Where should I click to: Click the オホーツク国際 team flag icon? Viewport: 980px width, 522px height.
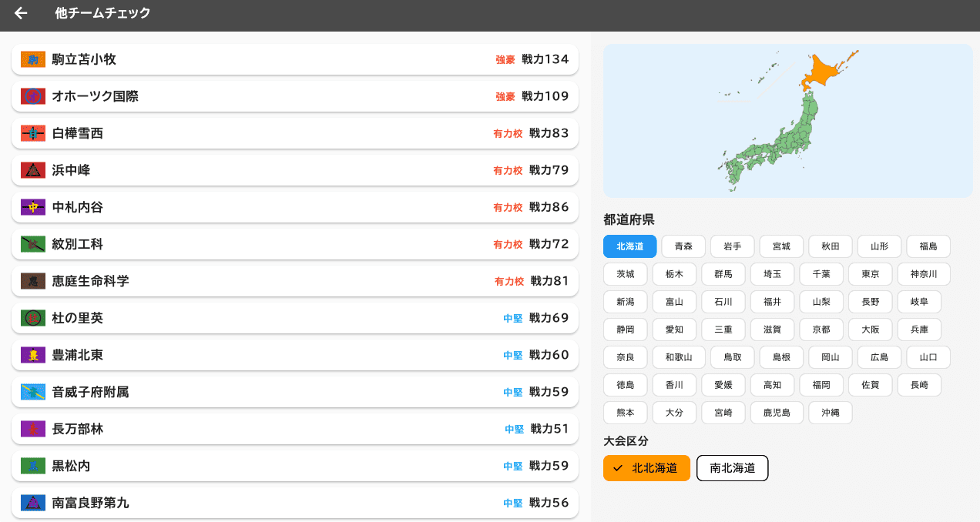[x=33, y=96]
